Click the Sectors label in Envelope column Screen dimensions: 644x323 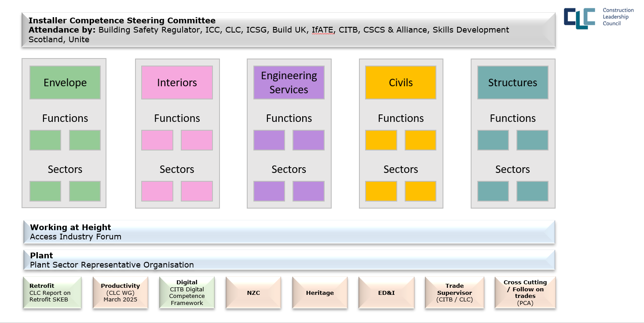click(x=65, y=169)
